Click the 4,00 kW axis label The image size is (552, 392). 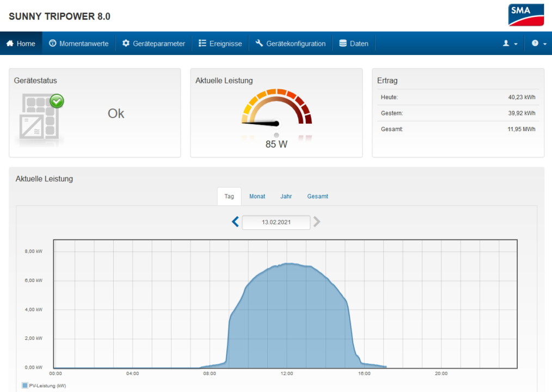coord(33,310)
